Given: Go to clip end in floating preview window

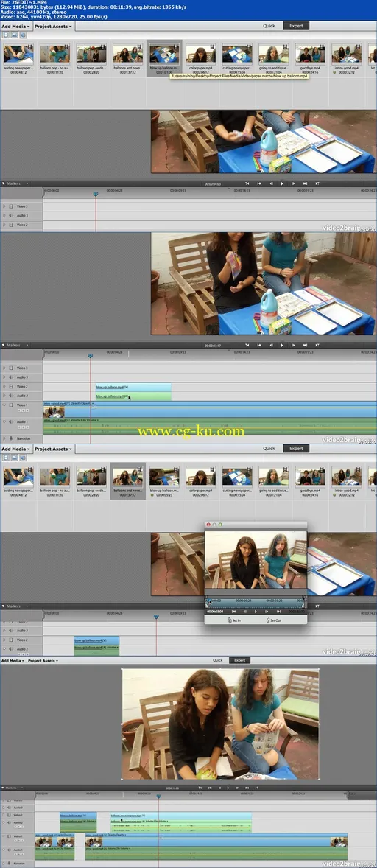Looking at the screenshot, I should tap(278, 611).
